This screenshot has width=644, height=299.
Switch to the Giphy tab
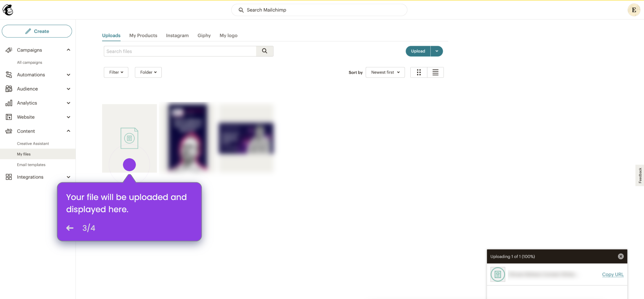pos(204,35)
